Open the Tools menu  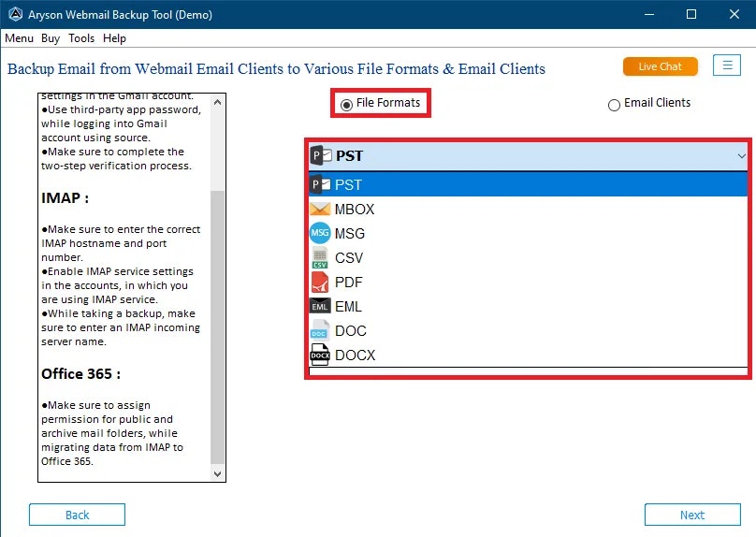(x=81, y=38)
